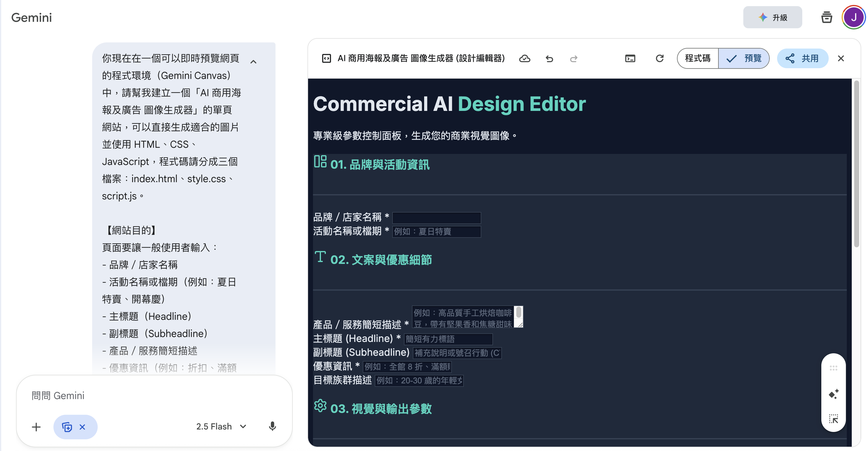Remove the Canvas tool chip with X
This screenshot has height=451, width=868.
pos(82,427)
